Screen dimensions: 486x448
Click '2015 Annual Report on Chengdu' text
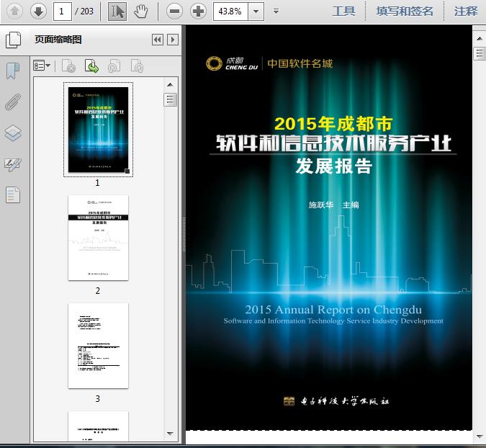[333, 310]
